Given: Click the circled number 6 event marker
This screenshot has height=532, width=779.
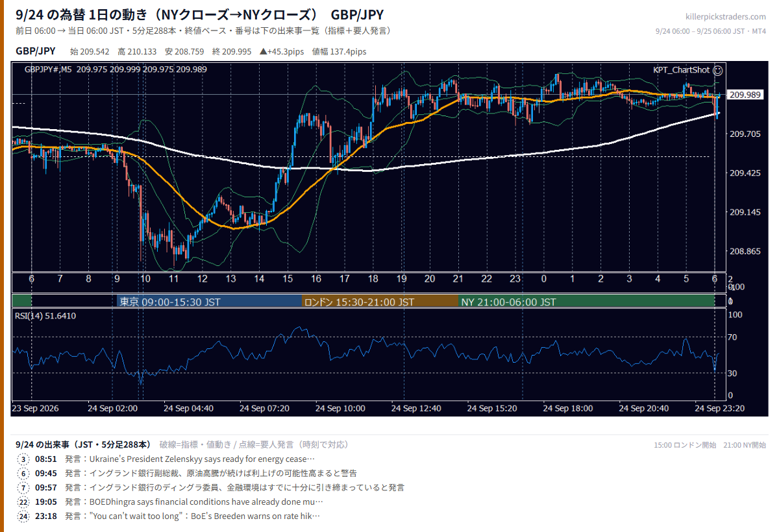Looking at the screenshot, I should coord(24,474).
